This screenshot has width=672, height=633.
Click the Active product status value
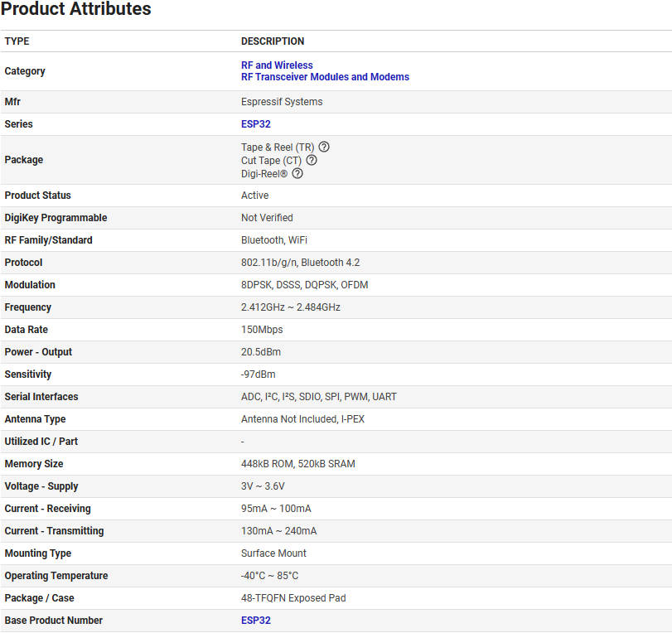pyautogui.click(x=254, y=196)
